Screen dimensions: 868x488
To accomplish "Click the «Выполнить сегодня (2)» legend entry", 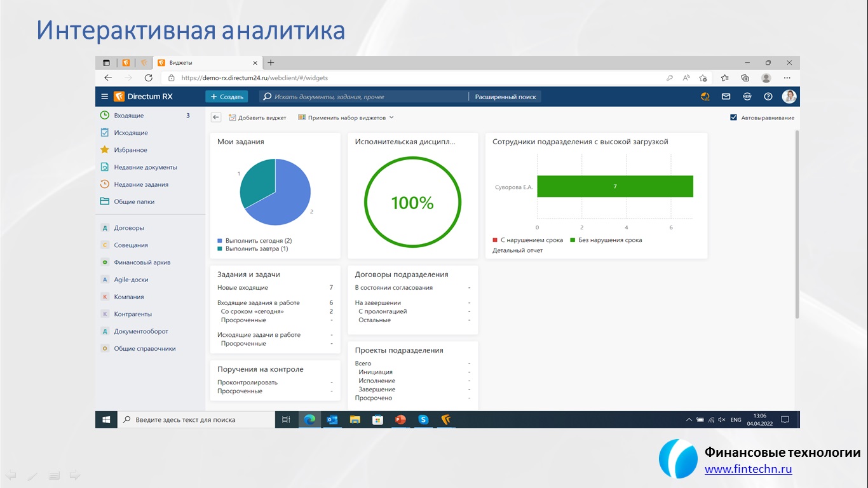I will click(255, 241).
